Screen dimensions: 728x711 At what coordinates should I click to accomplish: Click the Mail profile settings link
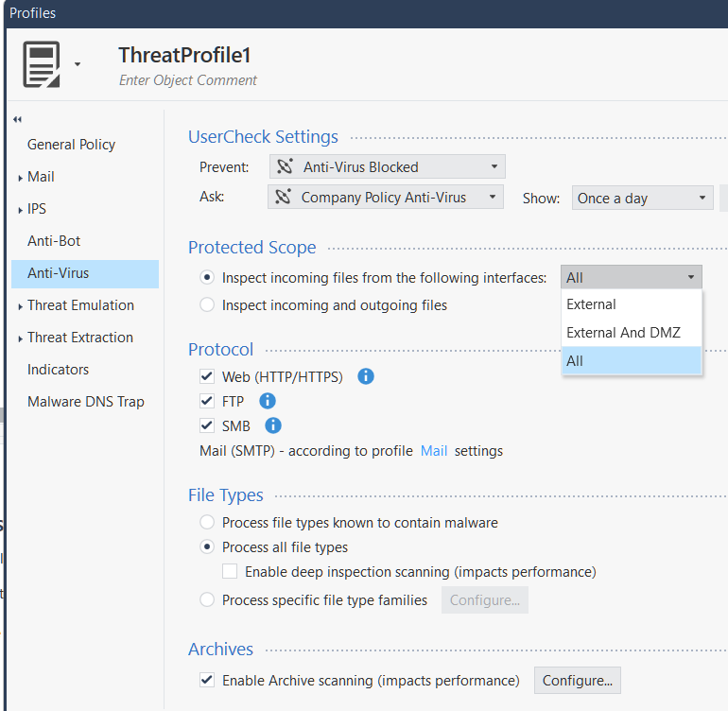click(x=434, y=451)
